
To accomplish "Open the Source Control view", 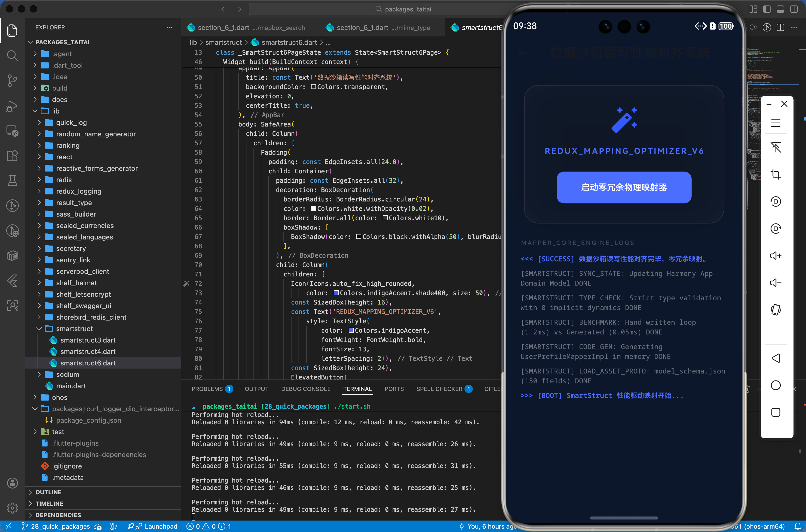I will 12,80.
